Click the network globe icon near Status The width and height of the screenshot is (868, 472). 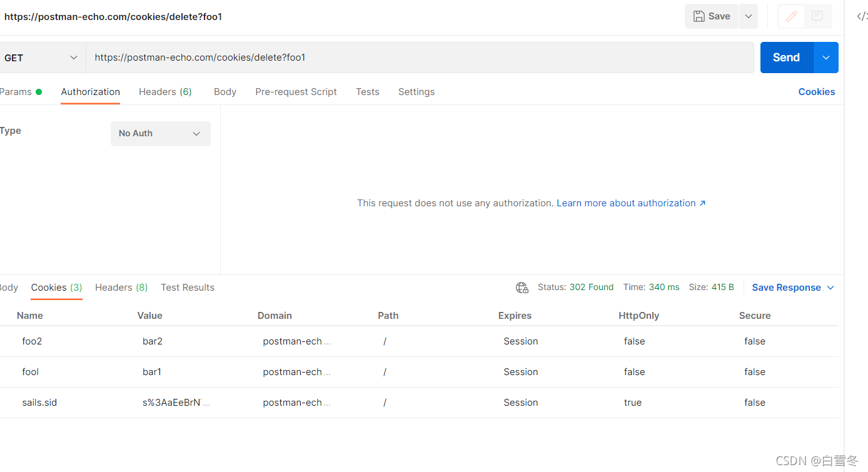click(x=522, y=288)
